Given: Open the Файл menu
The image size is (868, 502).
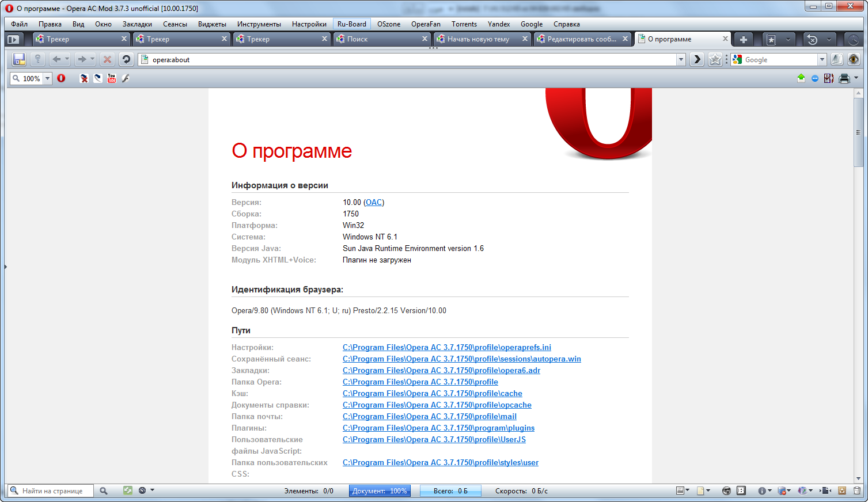Looking at the screenshot, I should pos(19,24).
